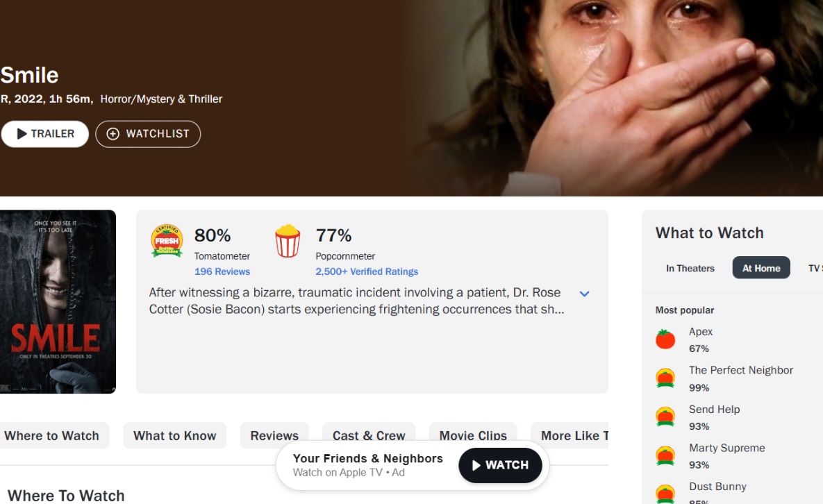Click the Certified Fresh icon beside The Perfect Neighbor
823x504 pixels.
coord(665,378)
